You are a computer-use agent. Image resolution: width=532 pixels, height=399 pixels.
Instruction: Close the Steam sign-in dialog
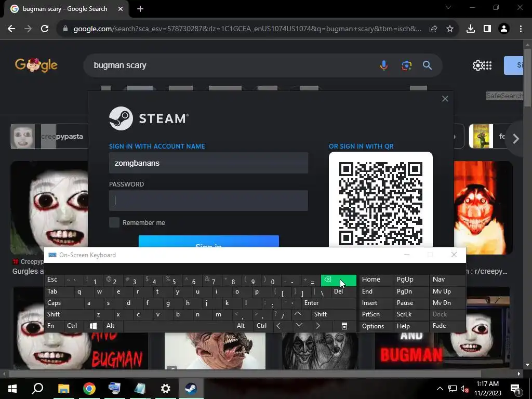pyautogui.click(x=445, y=99)
